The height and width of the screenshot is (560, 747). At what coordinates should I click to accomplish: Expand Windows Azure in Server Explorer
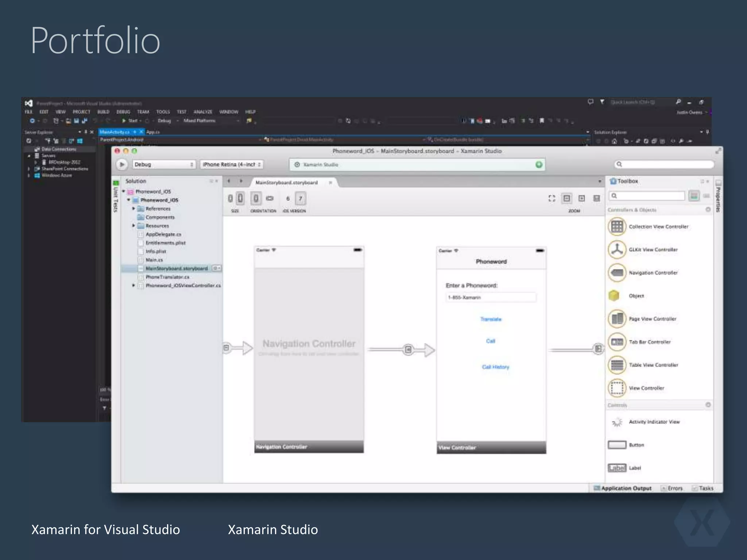click(29, 175)
